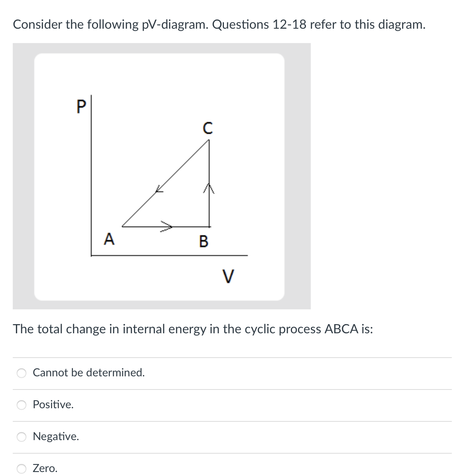This screenshot has width=455, height=476.
Task: Select the radio button for Zero
Action: 22,468
